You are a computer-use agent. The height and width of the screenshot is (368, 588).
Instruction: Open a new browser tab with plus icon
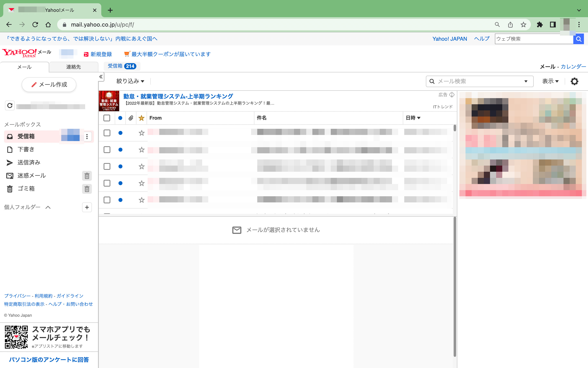(x=110, y=10)
